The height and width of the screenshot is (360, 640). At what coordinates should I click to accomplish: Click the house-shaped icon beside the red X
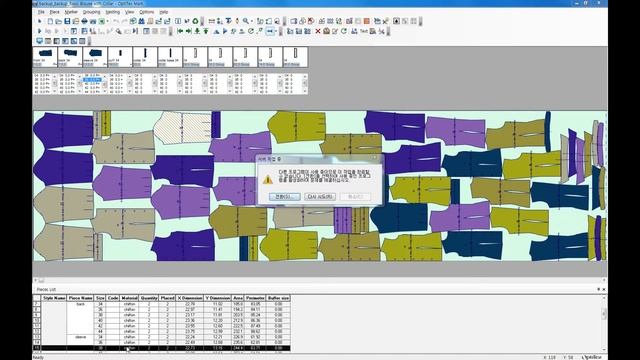click(x=326, y=31)
